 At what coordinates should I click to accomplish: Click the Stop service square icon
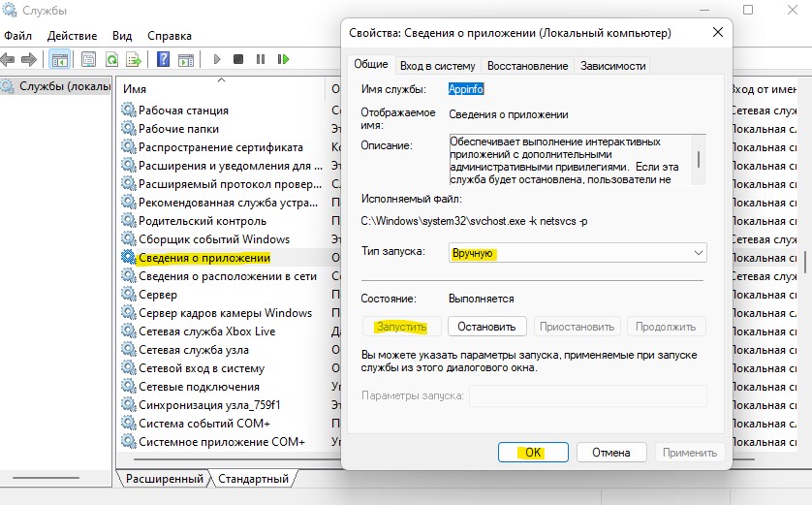coord(238,59)
